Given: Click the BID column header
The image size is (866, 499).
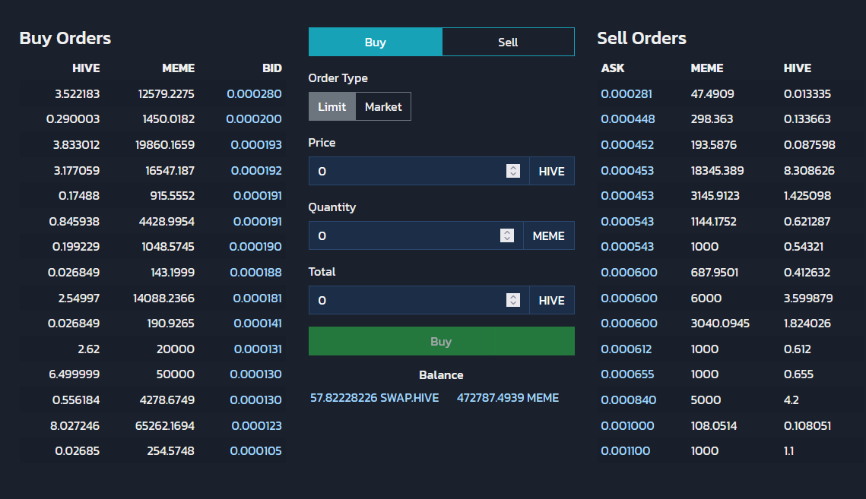Looking at the screenshot, I should pyautogui.click(x=272, y=68).
